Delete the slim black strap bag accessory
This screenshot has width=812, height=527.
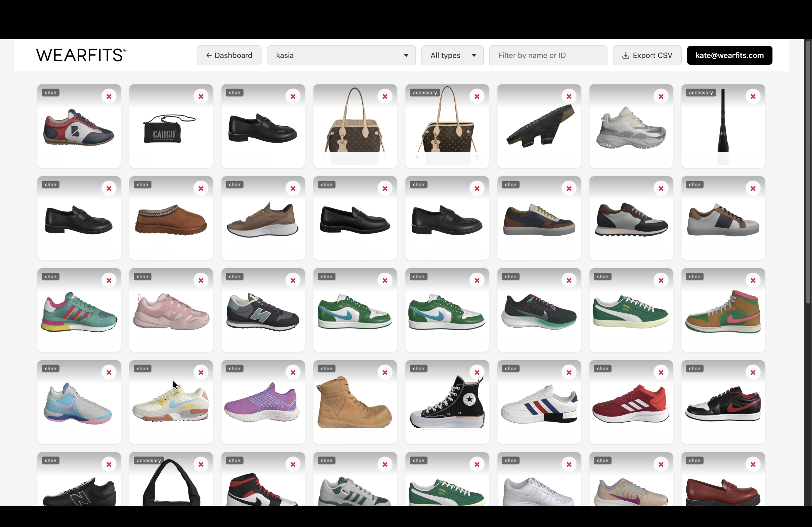click(753, 97)
